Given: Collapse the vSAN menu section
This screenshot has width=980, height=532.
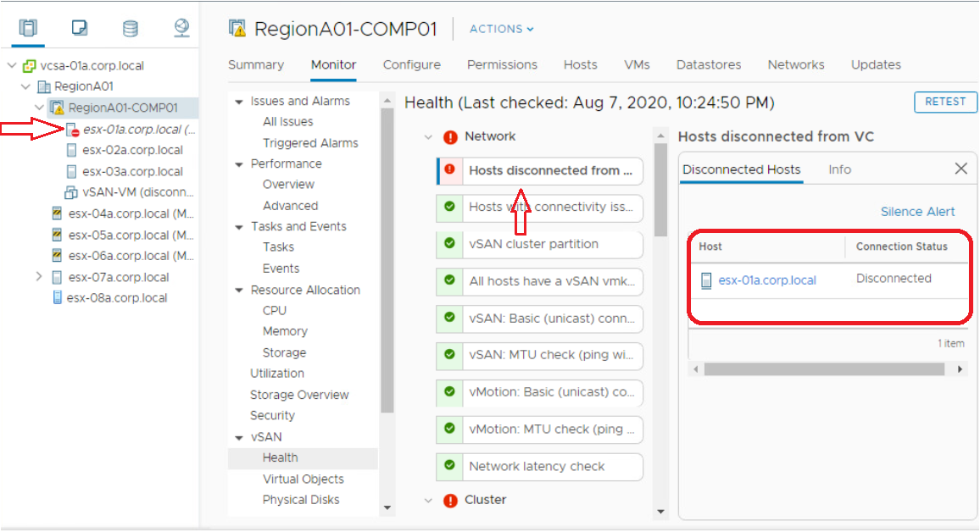Looking at the screenshot, I should click(x=239, y=438).
